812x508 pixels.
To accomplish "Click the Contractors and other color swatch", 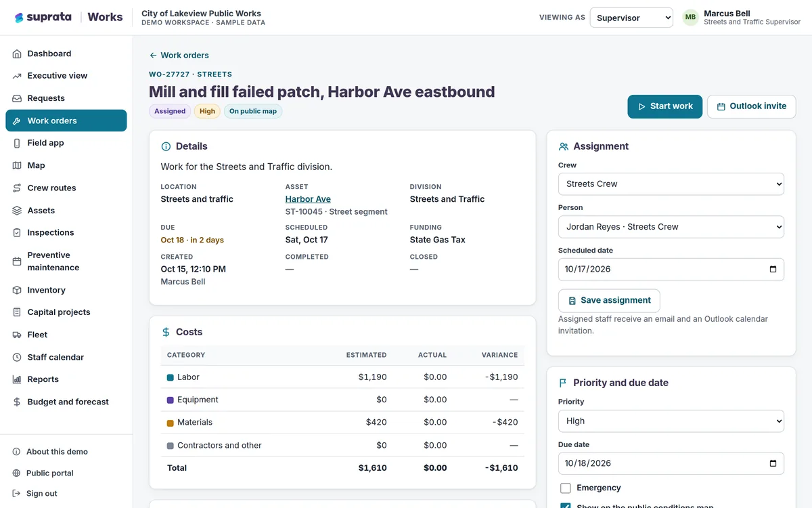I will coord(171,446).
